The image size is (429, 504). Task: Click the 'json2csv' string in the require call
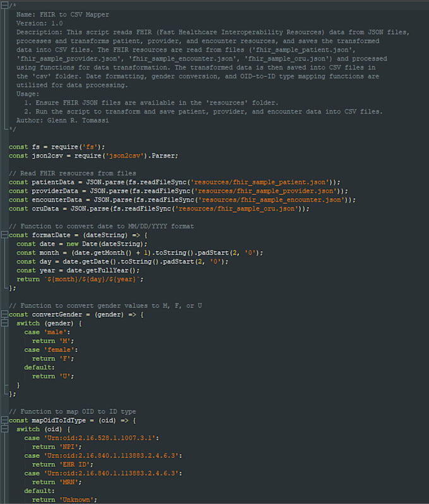click(x=124, y=156)
